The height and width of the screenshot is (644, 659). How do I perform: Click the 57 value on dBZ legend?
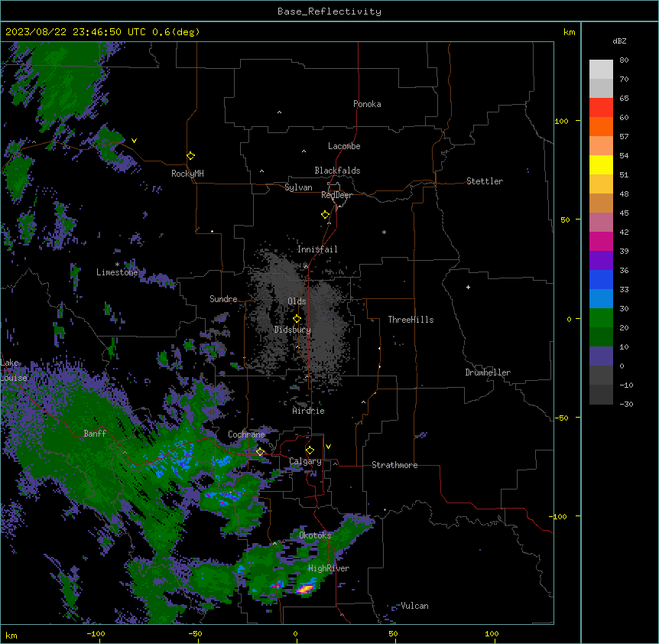tap(624, 137)
